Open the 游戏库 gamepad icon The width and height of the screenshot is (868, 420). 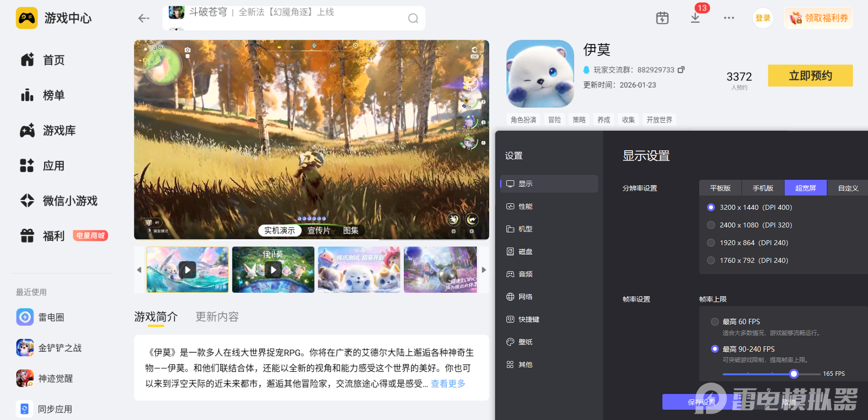point(27,131)
